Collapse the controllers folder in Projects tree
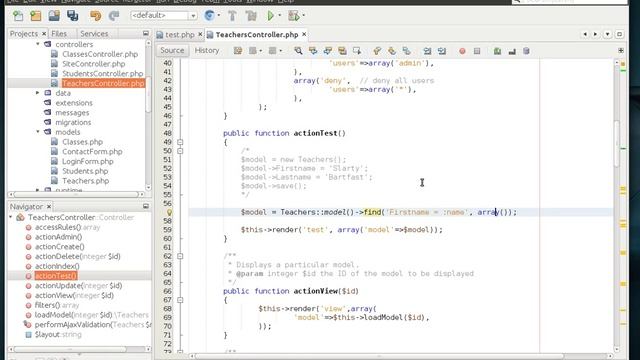The width and height of the screenshot is (640, 360). pyautogui.click(x=38, y=44)
